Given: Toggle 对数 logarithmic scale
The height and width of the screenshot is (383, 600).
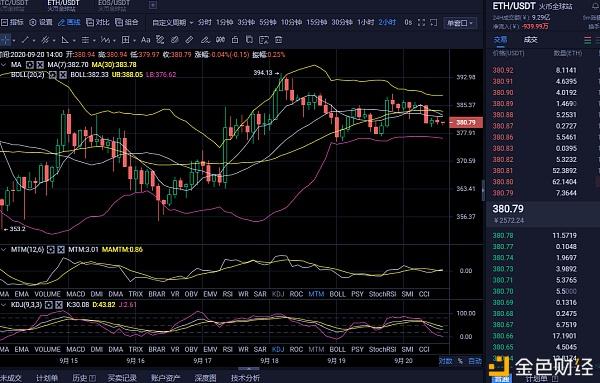Looking at the screenshot, I should click(x=445, y=361).
